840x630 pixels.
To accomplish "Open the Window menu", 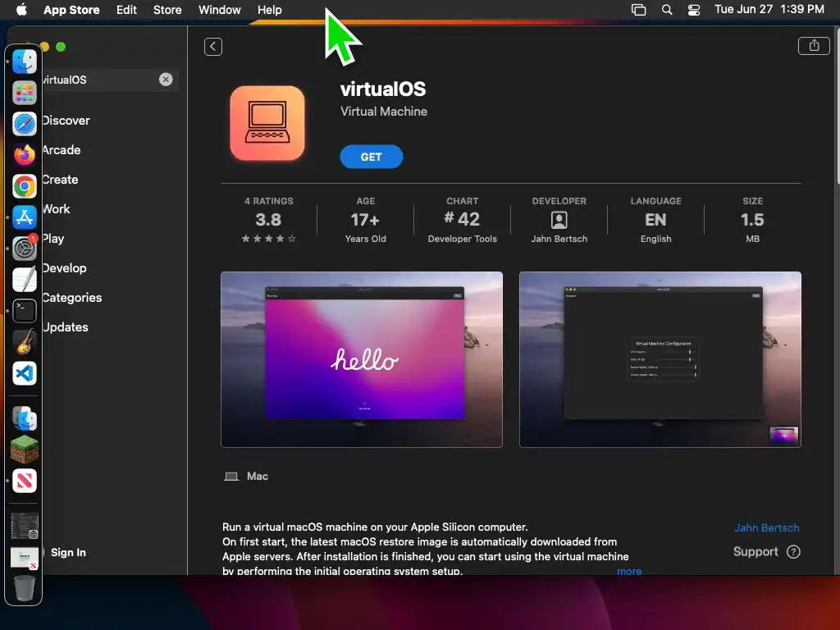I will tap(220, 10).
